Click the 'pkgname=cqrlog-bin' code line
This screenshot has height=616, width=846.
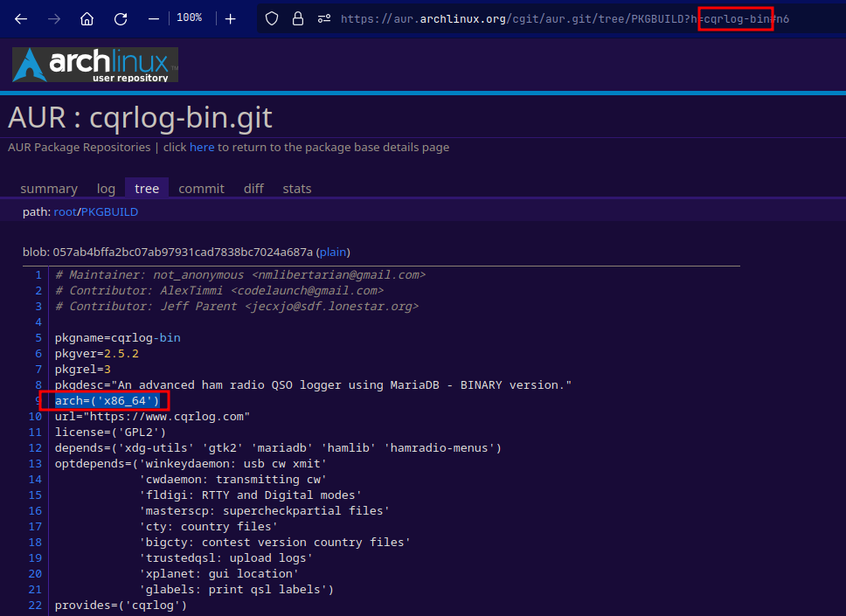(x=118, y=338)
